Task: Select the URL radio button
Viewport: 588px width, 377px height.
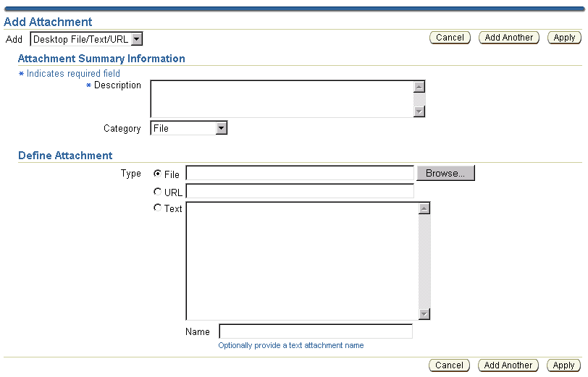Action: [x=158, y=192]
